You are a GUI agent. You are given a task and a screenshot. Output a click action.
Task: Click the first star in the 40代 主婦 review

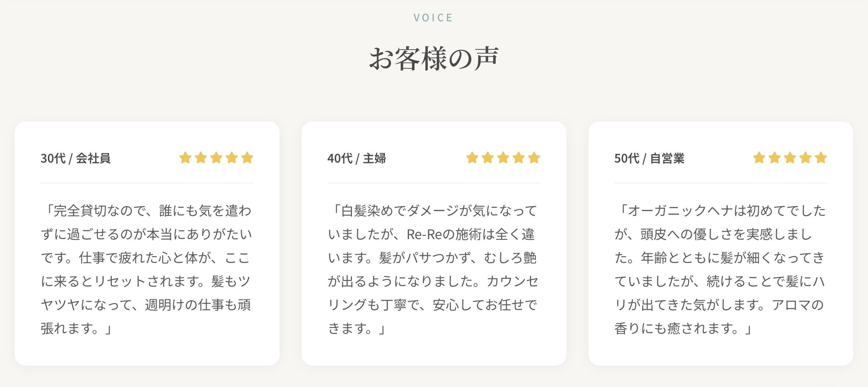coord(472,158)
